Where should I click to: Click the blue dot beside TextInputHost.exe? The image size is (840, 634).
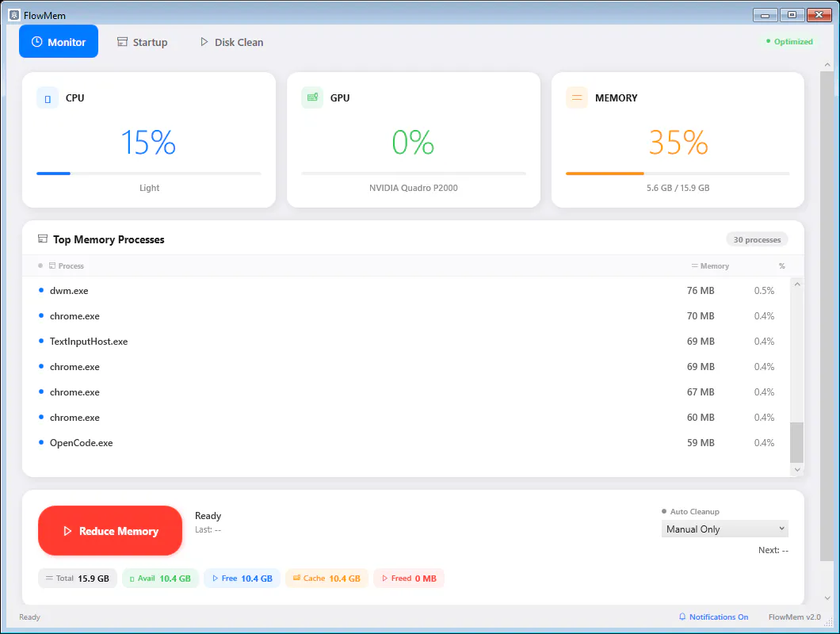coord(41,341)
